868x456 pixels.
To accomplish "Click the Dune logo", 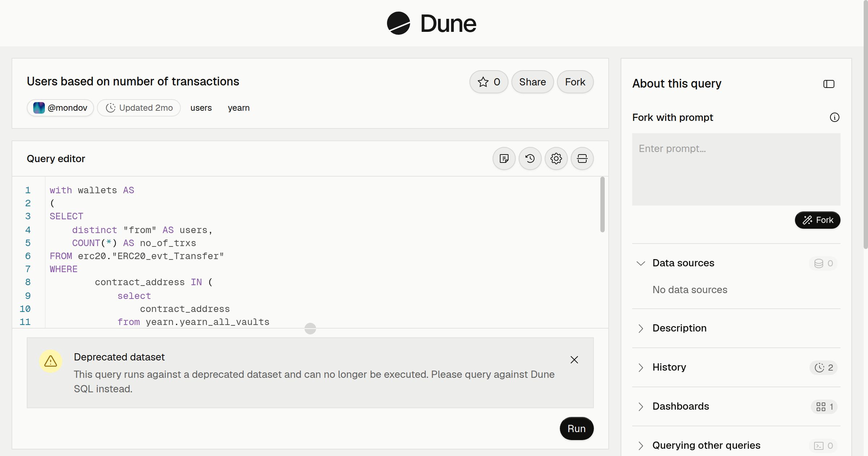I will click(431, 23).
